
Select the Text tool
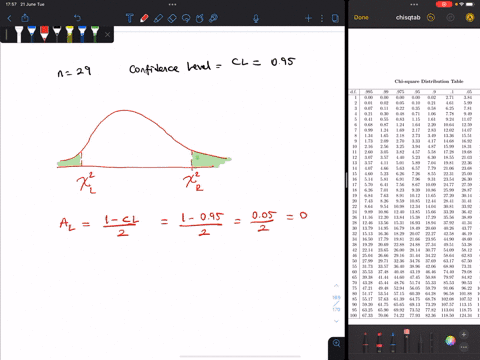click(x=130, y=18)
